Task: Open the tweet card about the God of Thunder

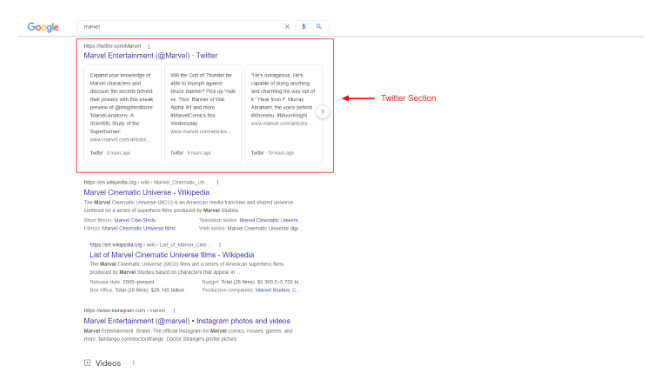Action: coord(203,114)
